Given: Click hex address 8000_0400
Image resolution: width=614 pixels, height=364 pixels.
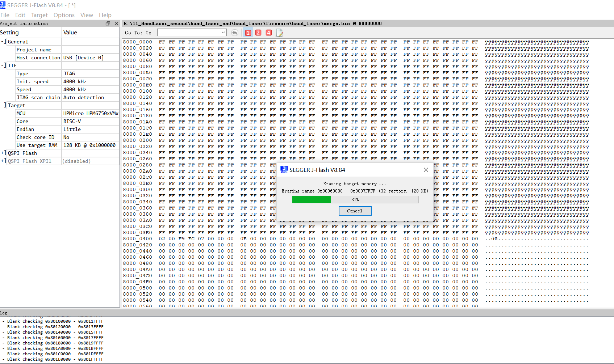Looking at the screenshot, I should (138, 239).
